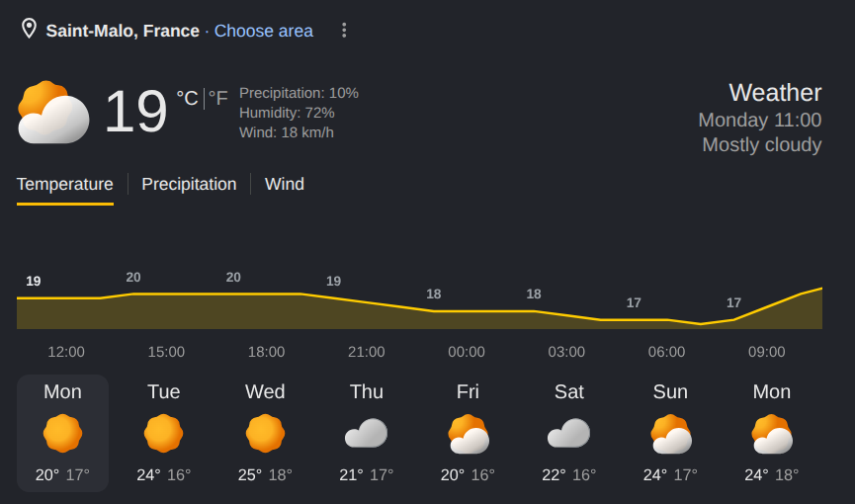Select Tuesday's sunny forecast icon

point(163,433)
